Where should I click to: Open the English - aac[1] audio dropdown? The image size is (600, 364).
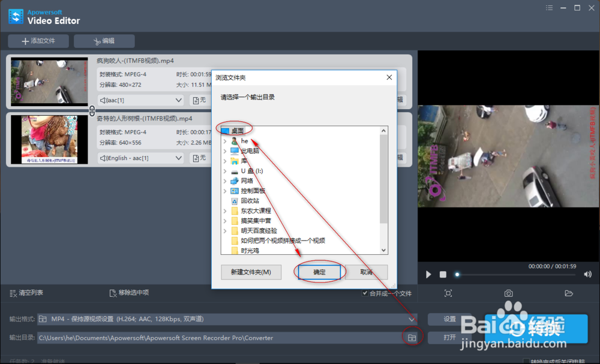point(140,158)
